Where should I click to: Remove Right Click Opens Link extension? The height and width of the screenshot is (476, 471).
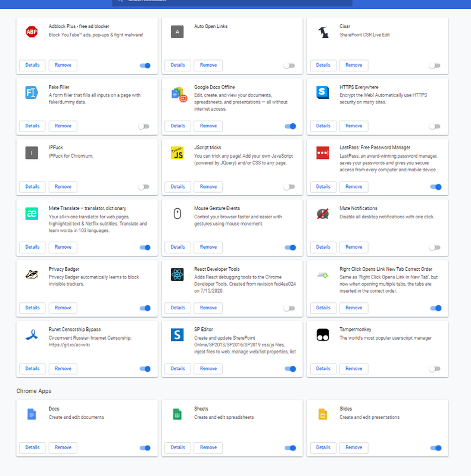[x=354, y=308]
